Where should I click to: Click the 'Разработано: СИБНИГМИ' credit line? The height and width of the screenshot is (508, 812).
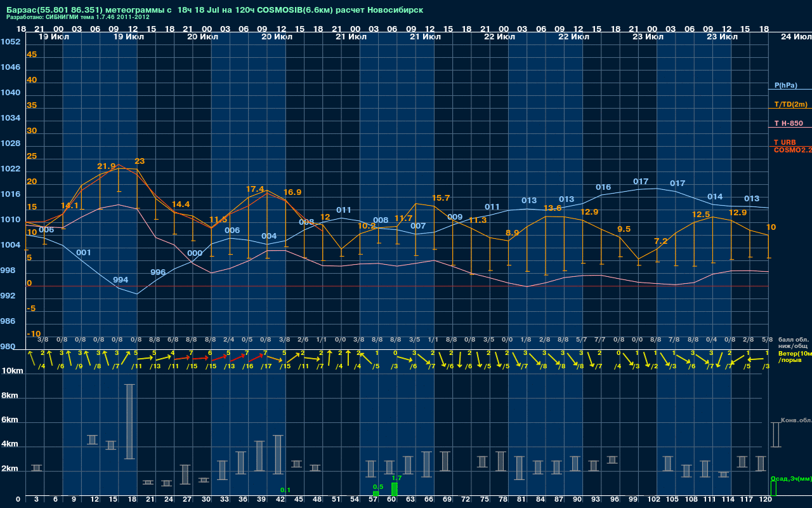click(78, 17)
